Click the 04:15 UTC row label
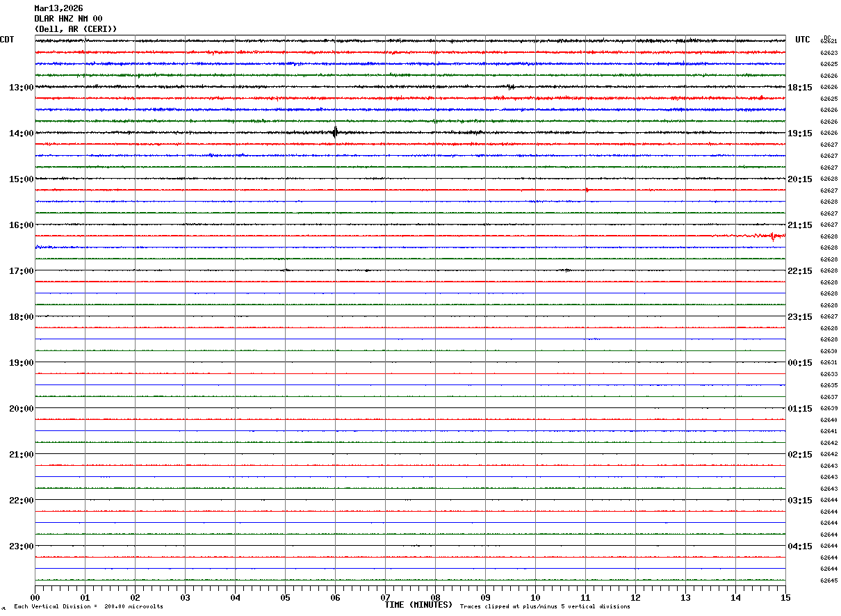Viewport: 841px width, 616px height. pos(800,546)
